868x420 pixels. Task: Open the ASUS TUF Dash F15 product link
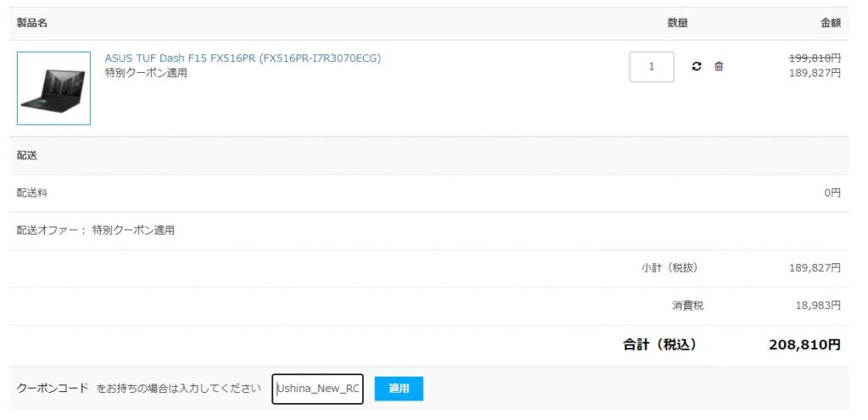click(242, 58)
